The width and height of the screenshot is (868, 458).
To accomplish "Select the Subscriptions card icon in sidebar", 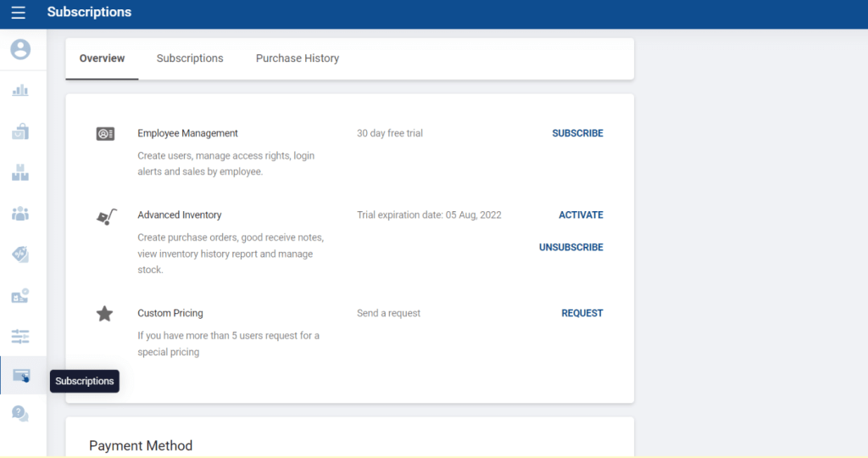I will click(x=21, y=376).
